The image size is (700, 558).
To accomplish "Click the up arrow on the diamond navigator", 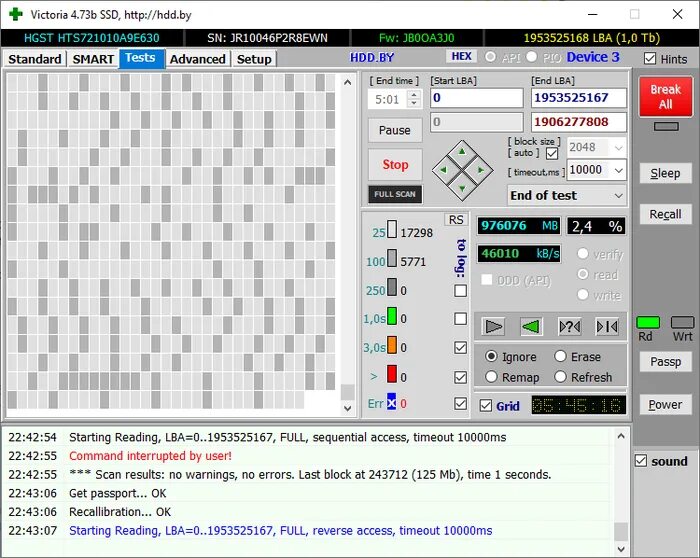I will click(x=462, y=152).
